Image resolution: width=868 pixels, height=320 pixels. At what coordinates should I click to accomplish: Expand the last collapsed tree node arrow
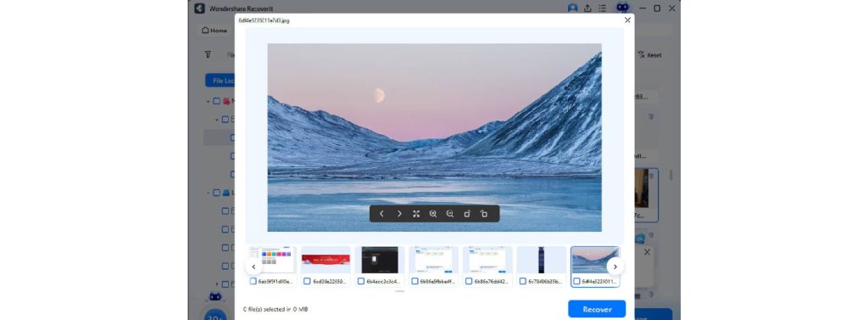point(217,284)
